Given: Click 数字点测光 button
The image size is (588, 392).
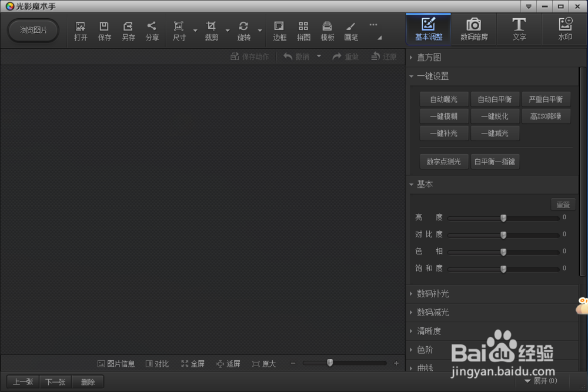Looking at the screenshot, I should coord(444,162).
